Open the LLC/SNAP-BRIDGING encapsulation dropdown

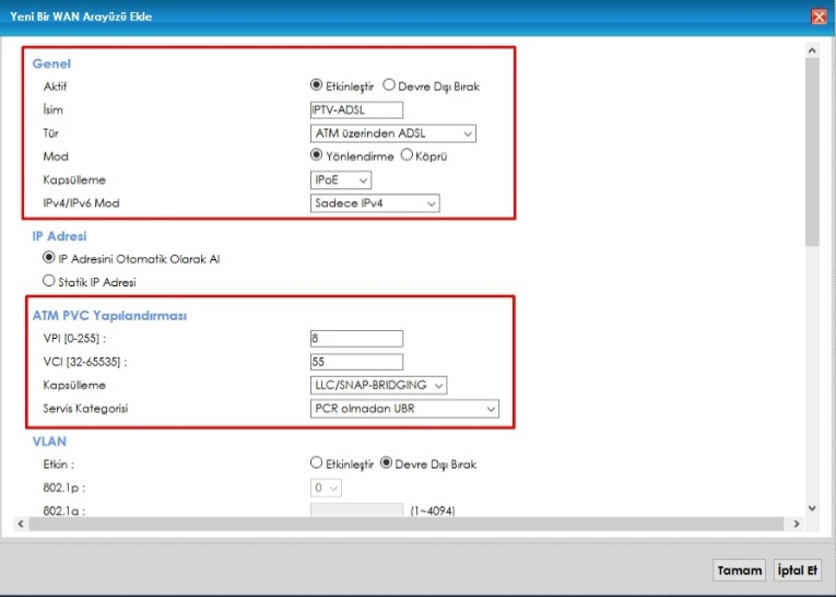[379, 385]
